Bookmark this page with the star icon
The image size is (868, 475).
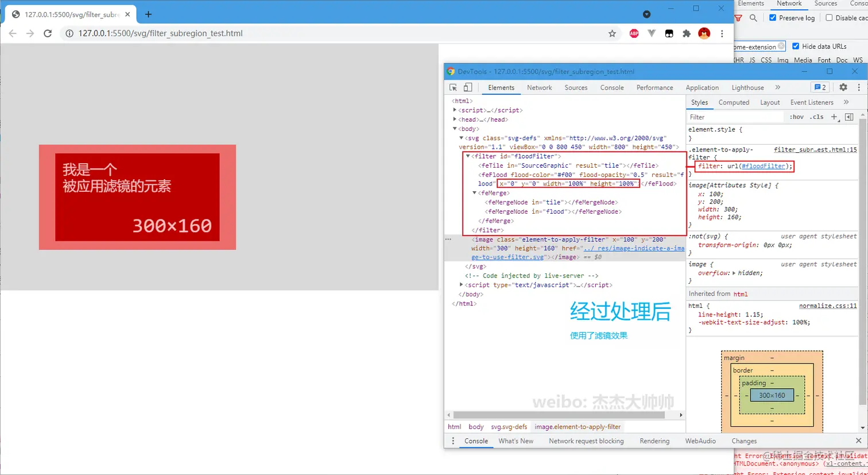[612, 33]
